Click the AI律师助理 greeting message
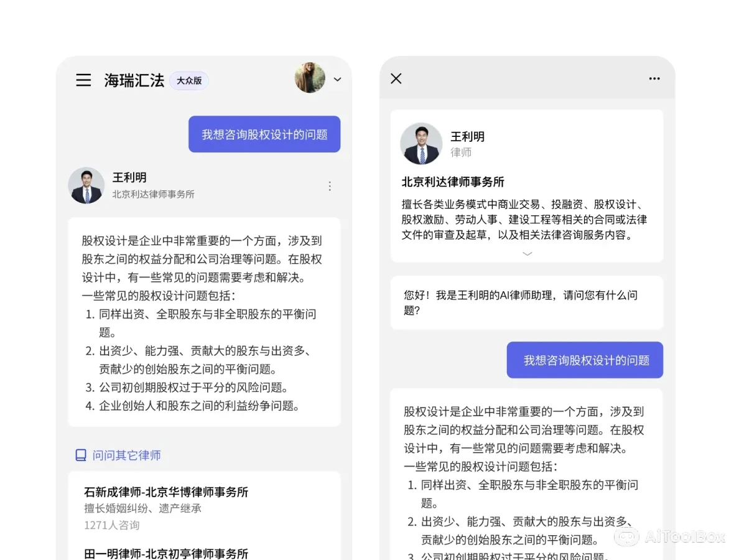The image size is (734, 560). pos(526,302)
